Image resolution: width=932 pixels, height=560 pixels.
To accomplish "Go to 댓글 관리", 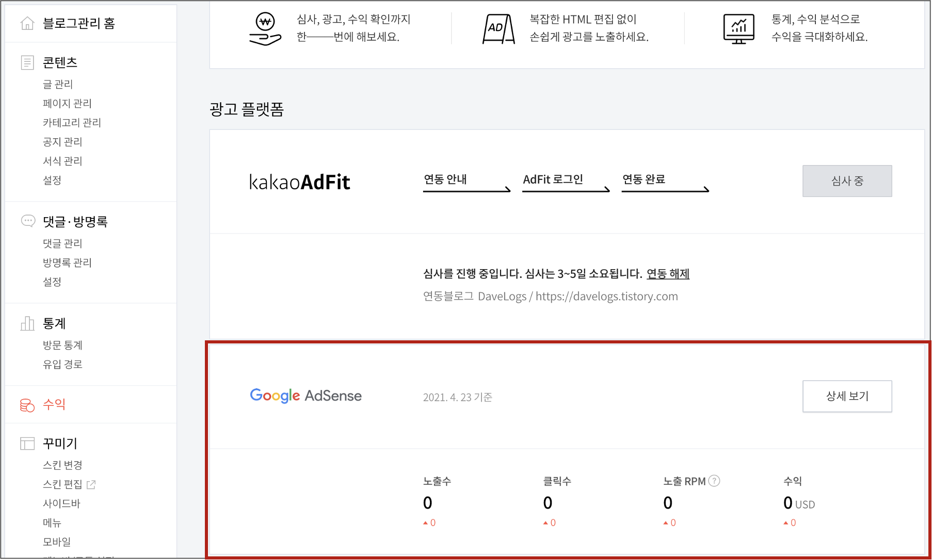I will [x=62, y=243].
